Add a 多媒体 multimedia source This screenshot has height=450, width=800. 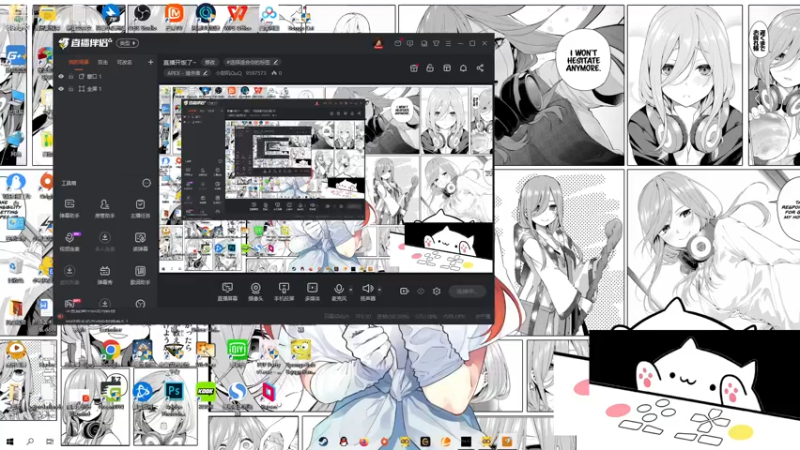pos(312,292)
